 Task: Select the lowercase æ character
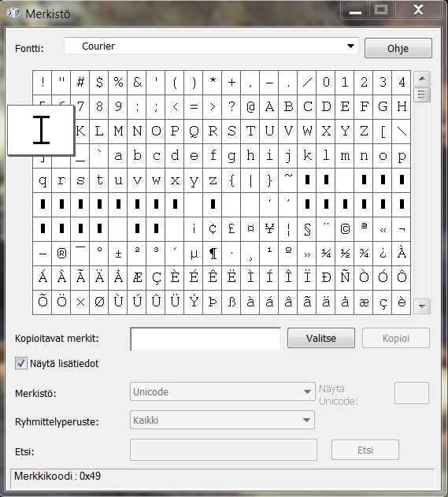[x=364, y=302]
